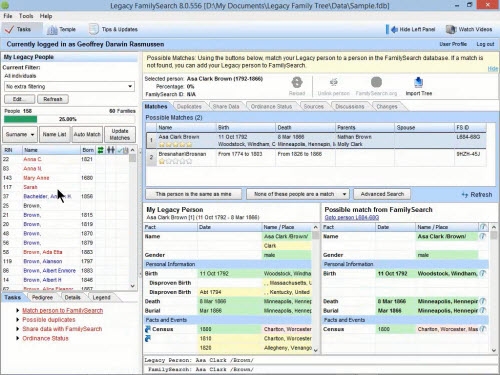Switch to the Duplicates tab
Screen dimensions: 500x375
click(x=189, y=107)
